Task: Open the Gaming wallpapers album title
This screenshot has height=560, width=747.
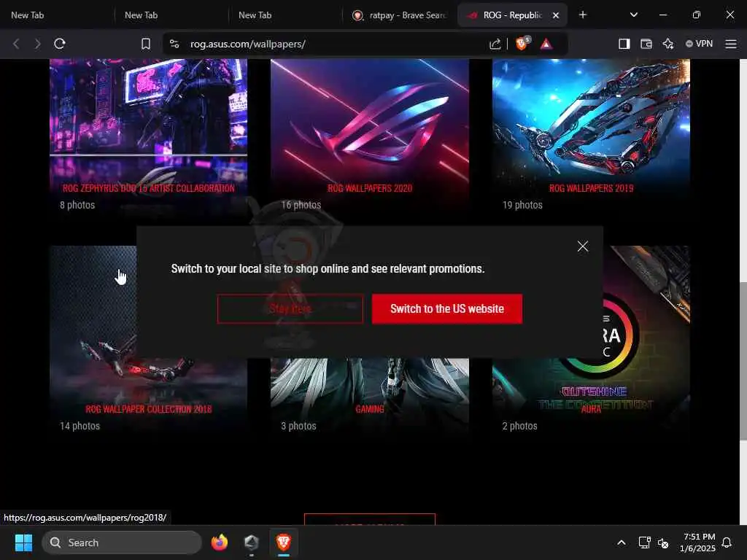Action: [x=370, y=409]
